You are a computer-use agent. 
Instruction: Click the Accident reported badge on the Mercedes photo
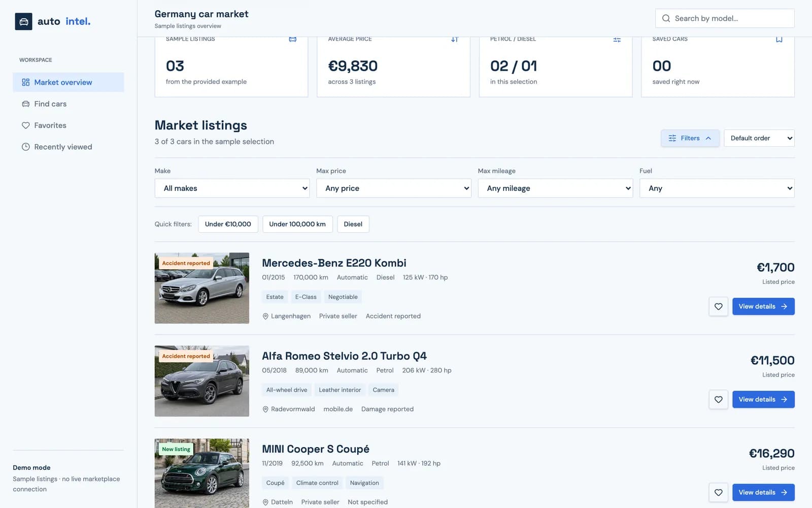[x=186, y=263]
